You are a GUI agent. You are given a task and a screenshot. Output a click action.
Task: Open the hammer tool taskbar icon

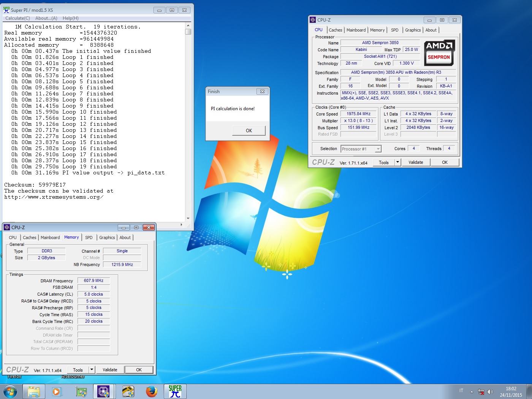128,391
